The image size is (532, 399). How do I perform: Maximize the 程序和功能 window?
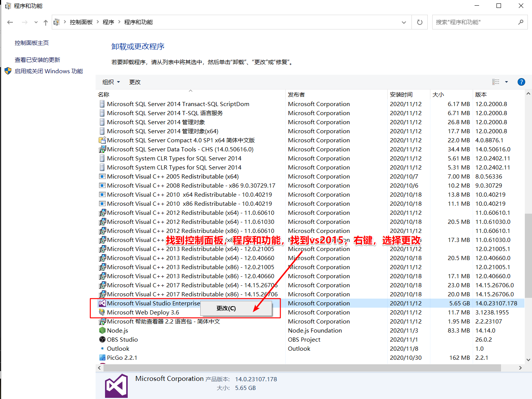pyautogui.click(x=499, y=6)
